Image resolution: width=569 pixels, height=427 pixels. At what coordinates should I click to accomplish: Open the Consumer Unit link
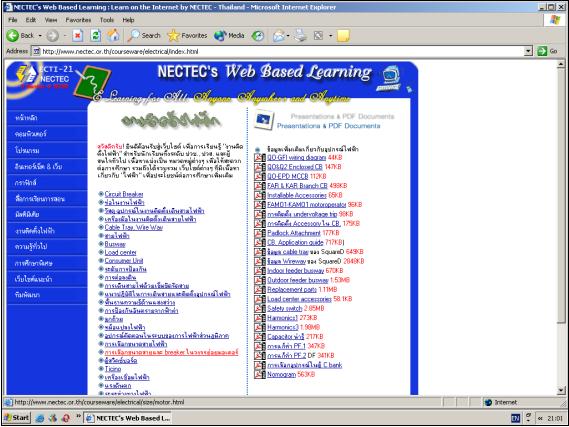click(x=124, y=261)
